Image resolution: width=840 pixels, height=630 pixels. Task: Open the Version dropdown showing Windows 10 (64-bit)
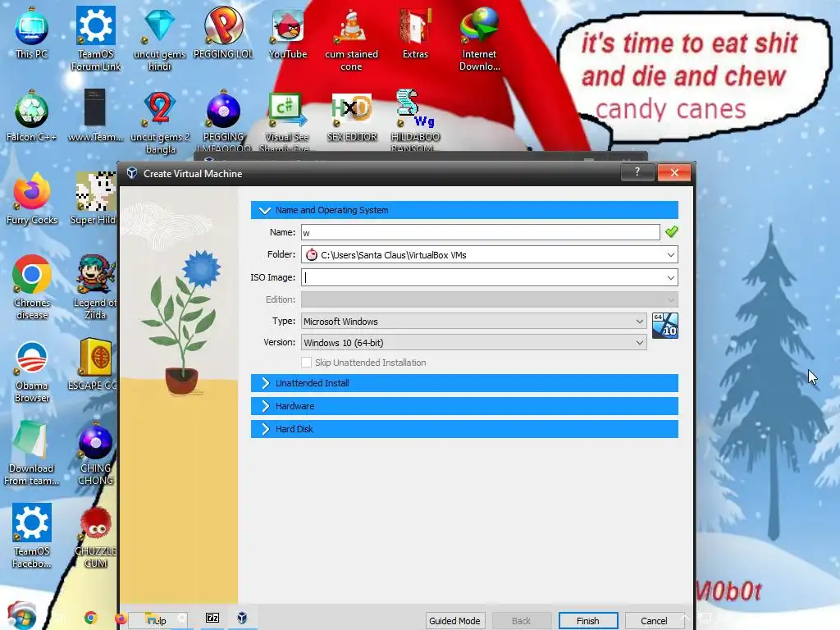[x=473, y=342]
